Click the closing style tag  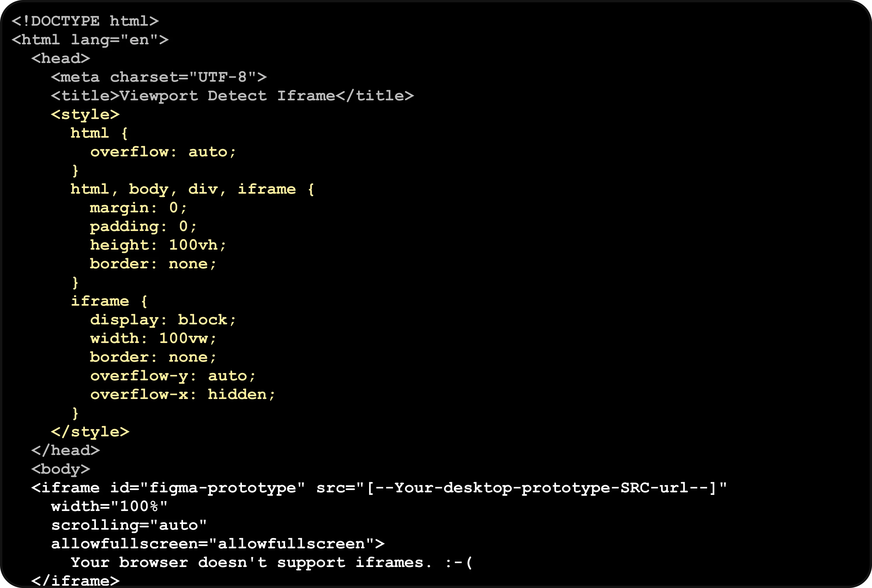click(x=90, y=432)
